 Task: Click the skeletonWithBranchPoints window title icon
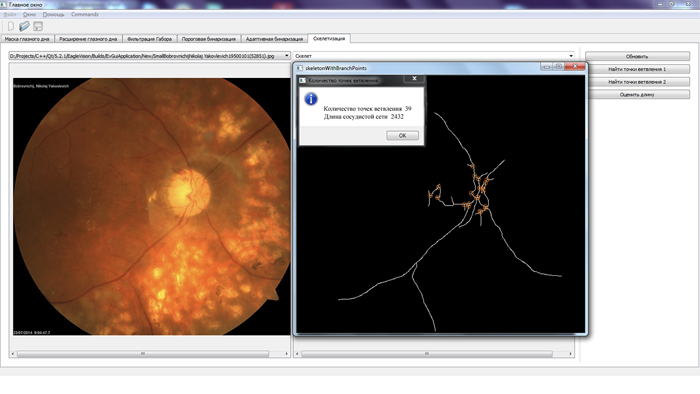300,68
